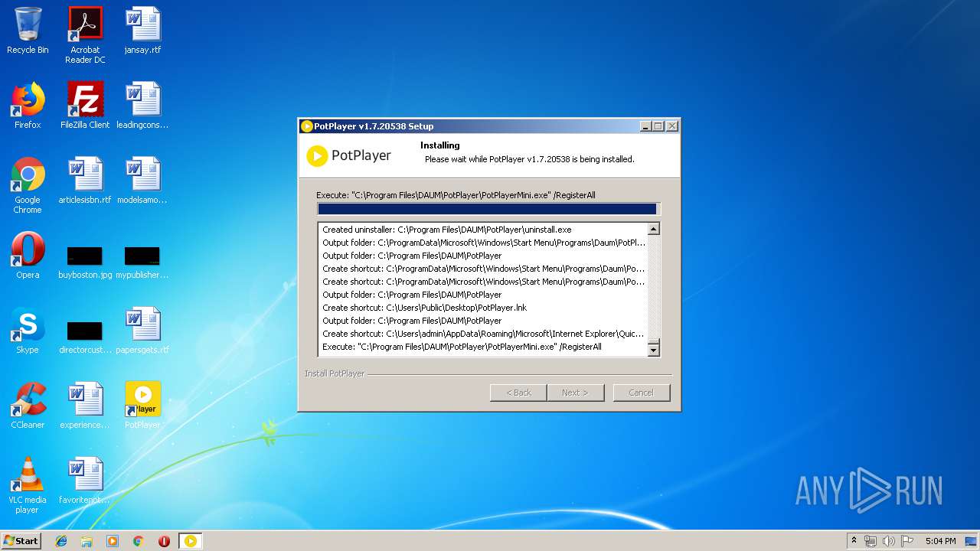The width and height of the screenshot is (980, 551).
Task: Click the PotPlayer Setup title bar icon
Action: coord(307,126)
